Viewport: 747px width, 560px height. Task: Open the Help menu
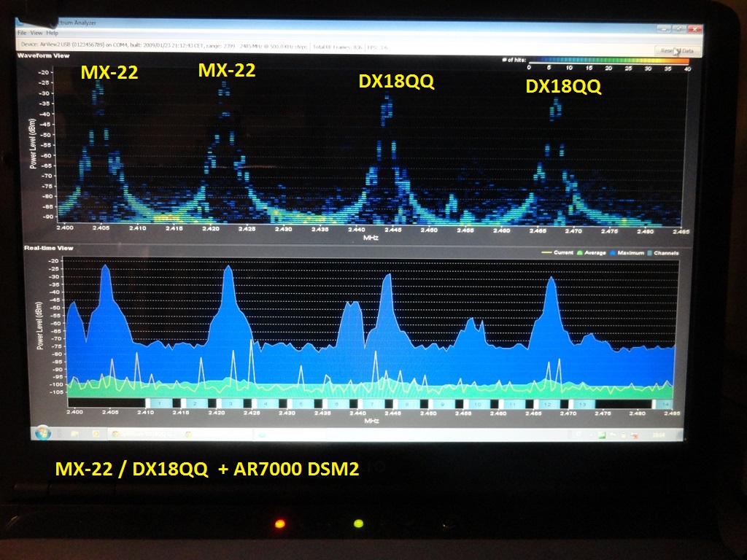pos(53,34)
